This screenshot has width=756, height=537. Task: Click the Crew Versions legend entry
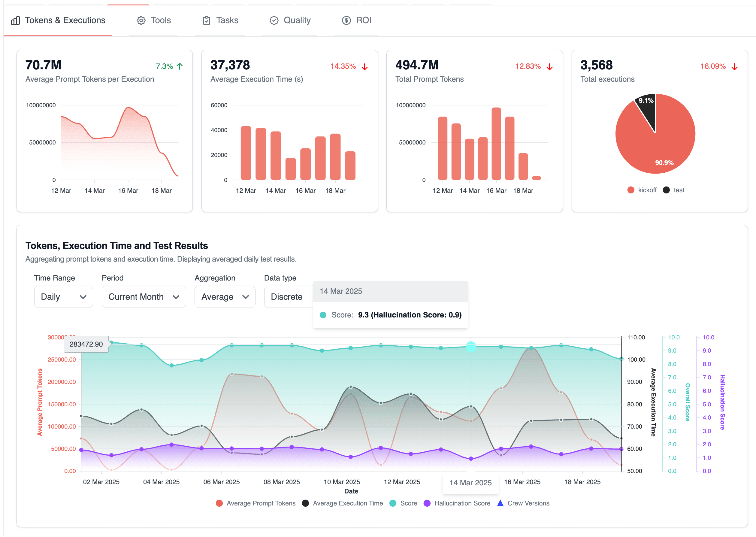(x=523, y=503)
